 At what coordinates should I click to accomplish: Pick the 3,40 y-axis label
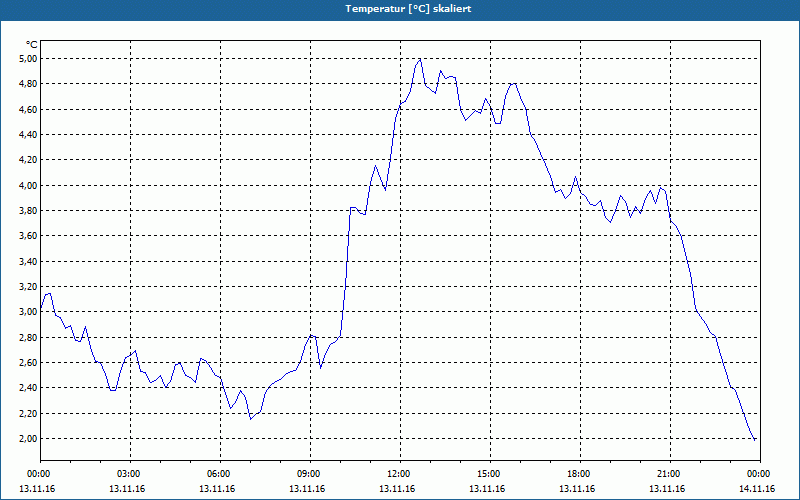[29, 261]
